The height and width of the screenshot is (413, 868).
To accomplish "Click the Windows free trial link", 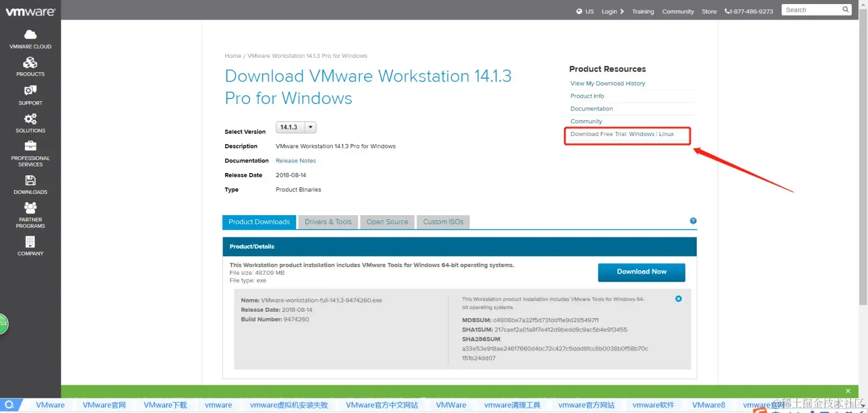I will (642, 134).
